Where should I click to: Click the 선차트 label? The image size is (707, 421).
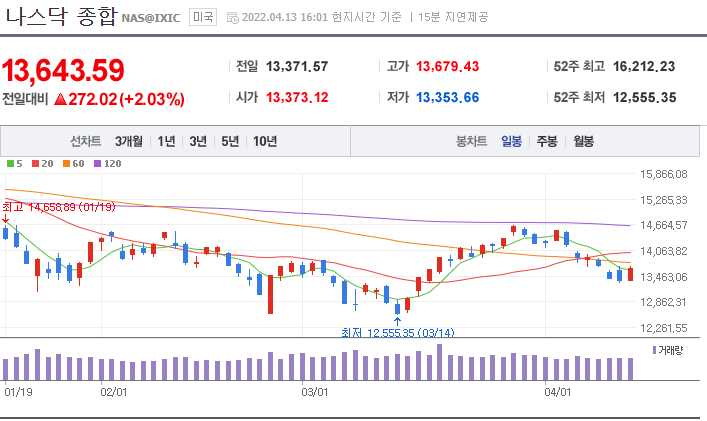(85, 142)
